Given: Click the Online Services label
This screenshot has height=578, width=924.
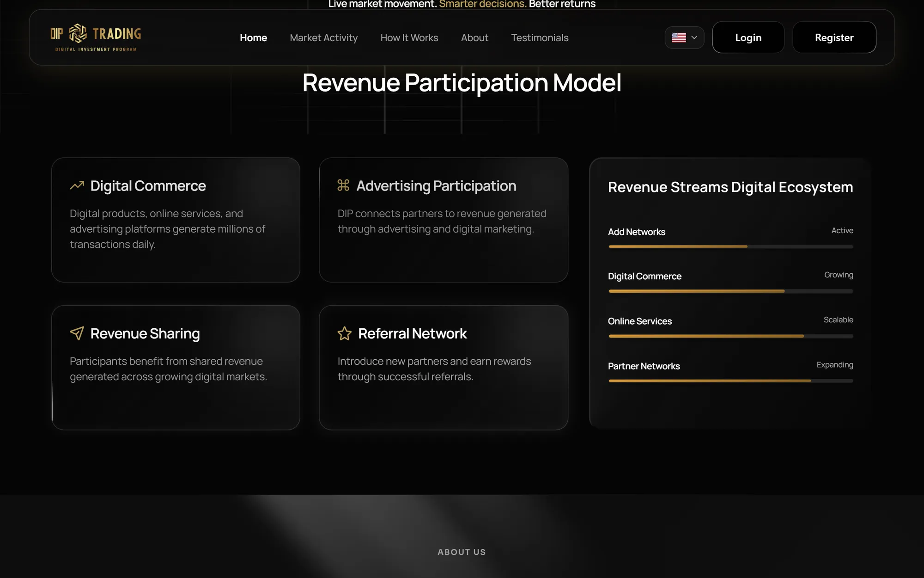Looking at the screenshot, I should click(x=640, y=321).
